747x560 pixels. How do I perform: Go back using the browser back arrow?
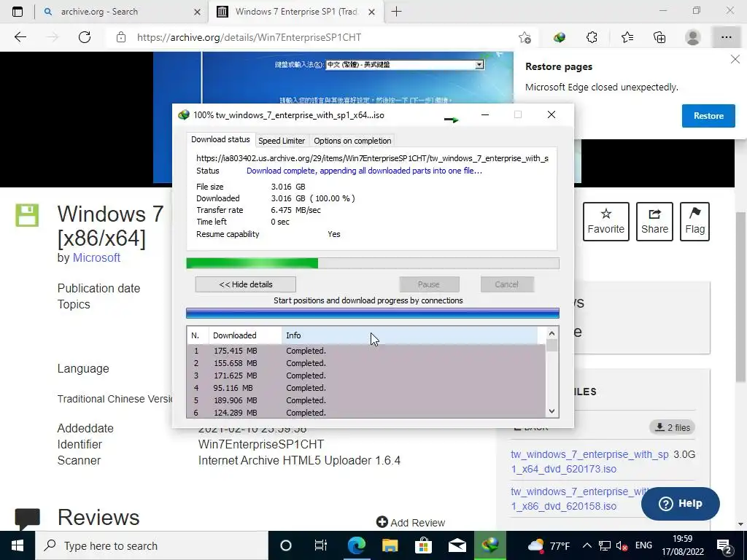click(20, 37)
